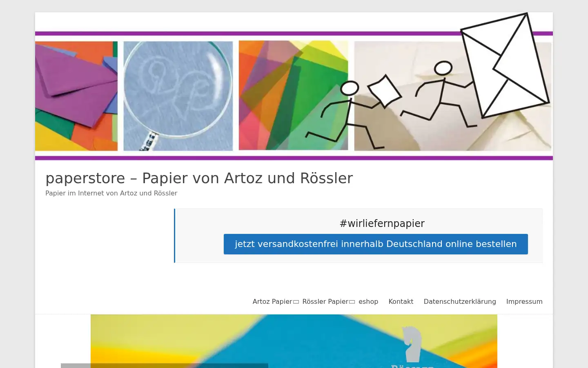
Task: Click the magnifying glass picture in banner
Action: click(x=178, y=96)
